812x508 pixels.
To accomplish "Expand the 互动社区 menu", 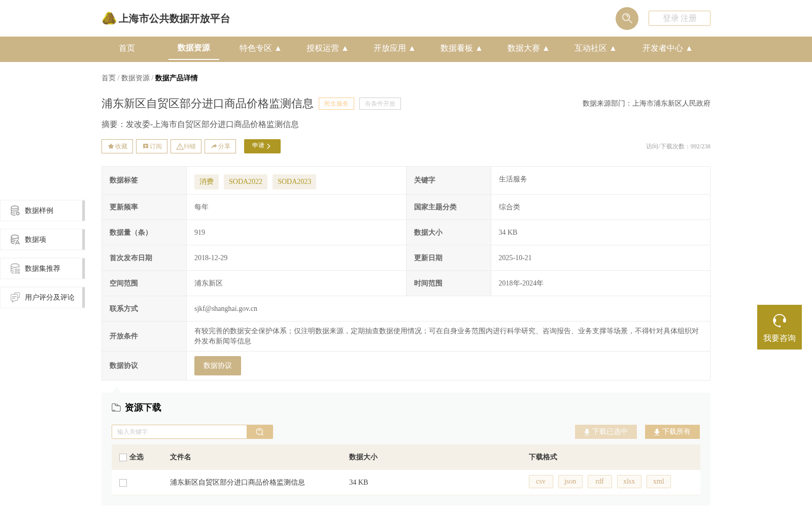I will 595,48.
